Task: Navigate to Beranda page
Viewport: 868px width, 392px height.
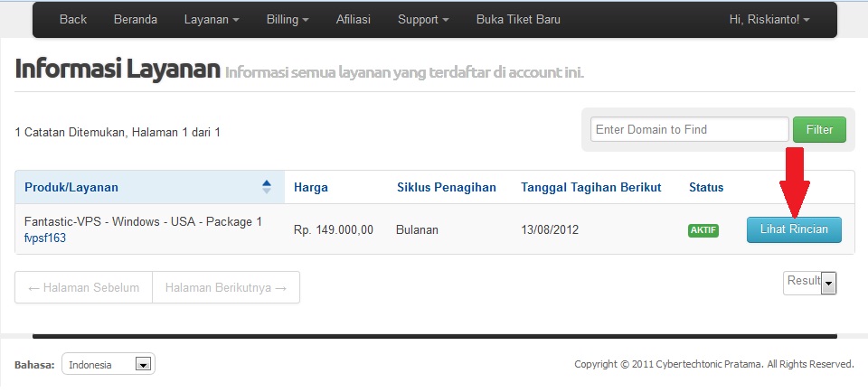Action: click(x=136, y=19)
